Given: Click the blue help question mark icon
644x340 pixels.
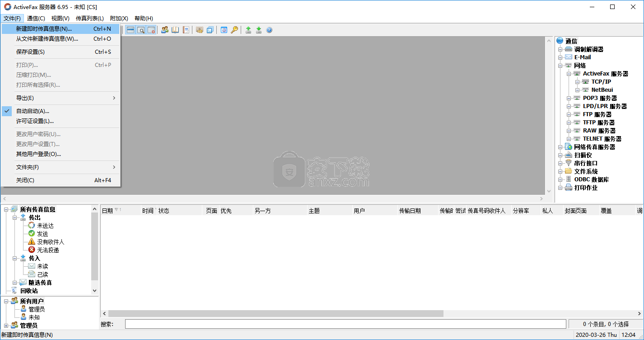Looking at the screenshot, I should point(270,30).
